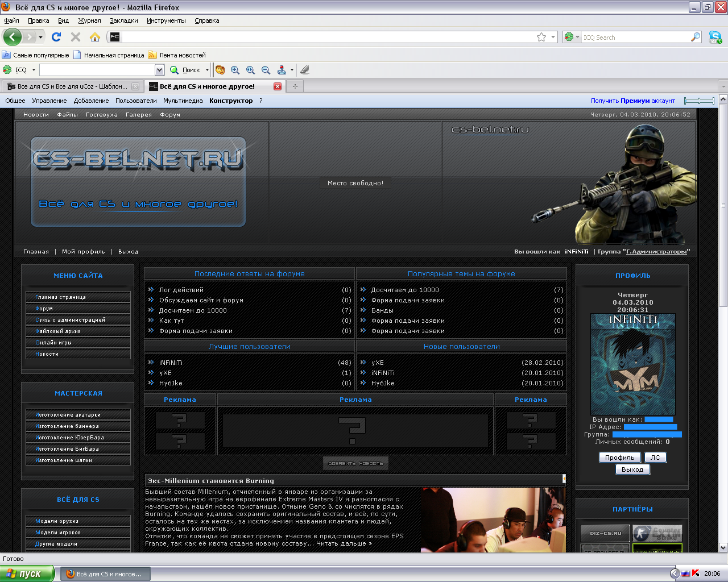Image resolution: width=728 pixels, height=582 pixels.
Task: Bookmark this page with the star icon
Action: (x=541, y=37)
